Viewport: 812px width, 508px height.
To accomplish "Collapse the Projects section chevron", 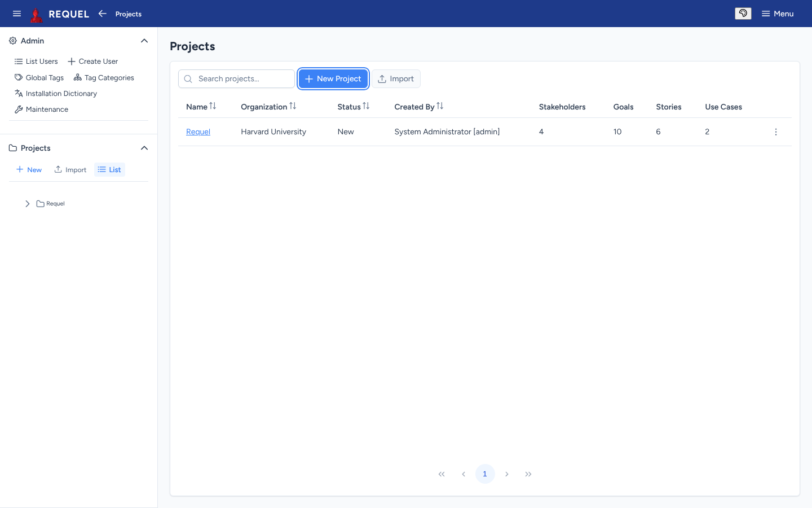I will [x=144, y=148].
